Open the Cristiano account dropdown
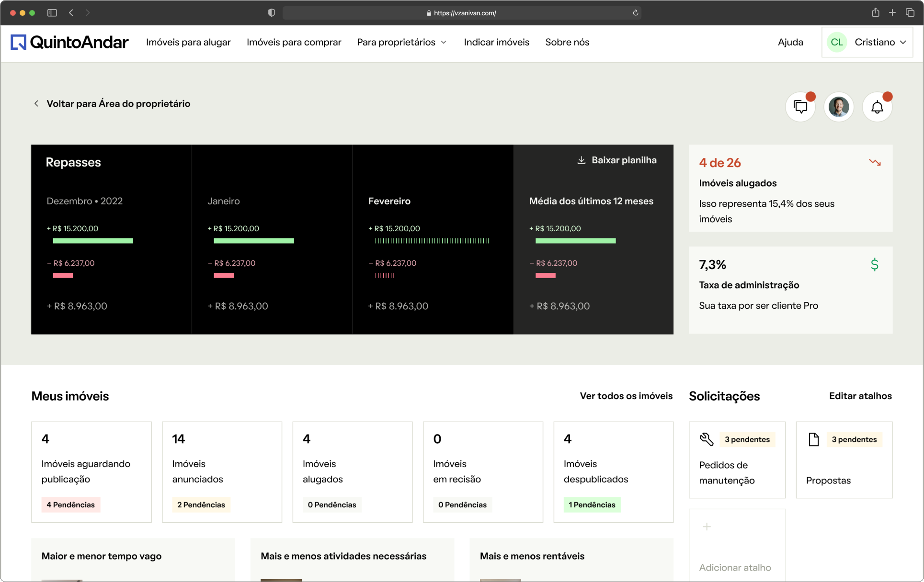Screen dimensions: 924x582 pos(867,42)
